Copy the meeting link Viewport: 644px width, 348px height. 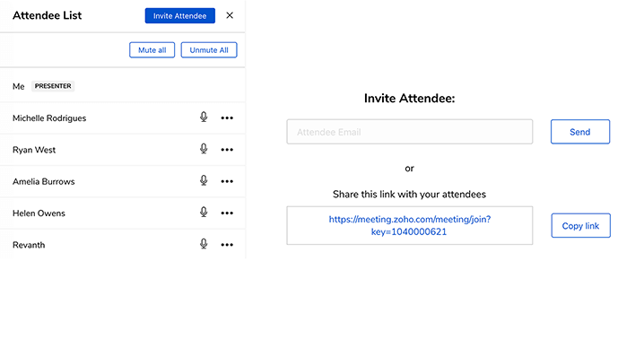(x=580, y=225)
